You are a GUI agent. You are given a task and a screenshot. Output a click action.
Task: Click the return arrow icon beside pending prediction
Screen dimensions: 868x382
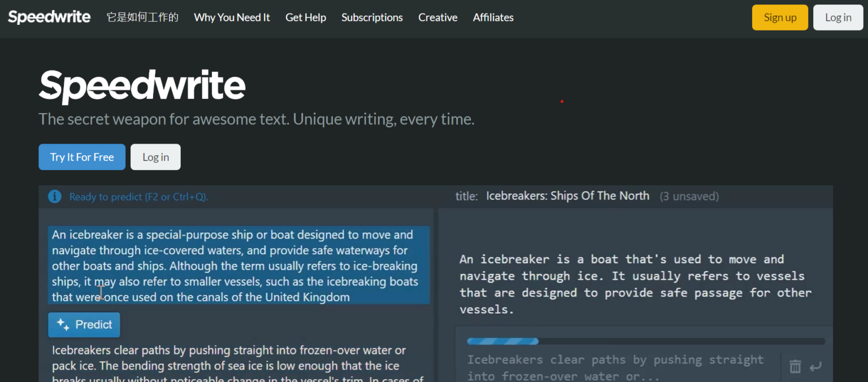[815, 367]
